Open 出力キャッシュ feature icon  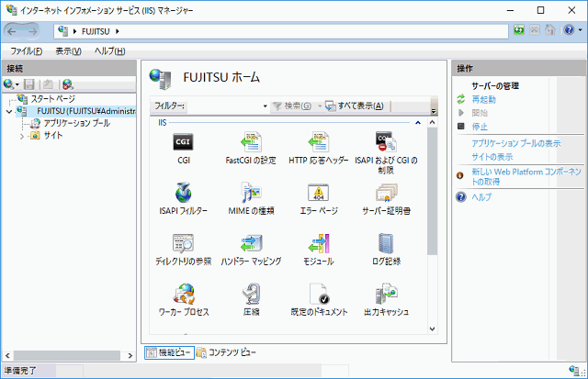pos(386,294)
